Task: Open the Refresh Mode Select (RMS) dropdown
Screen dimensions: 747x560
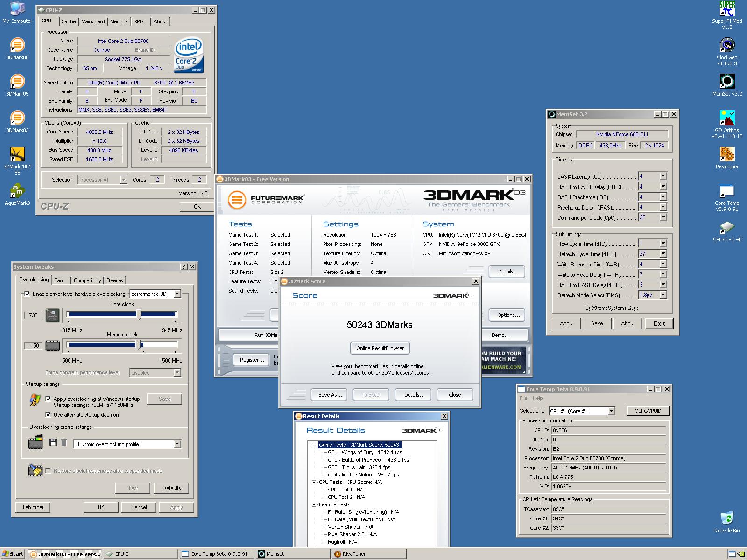Action: tap(663, 295)
